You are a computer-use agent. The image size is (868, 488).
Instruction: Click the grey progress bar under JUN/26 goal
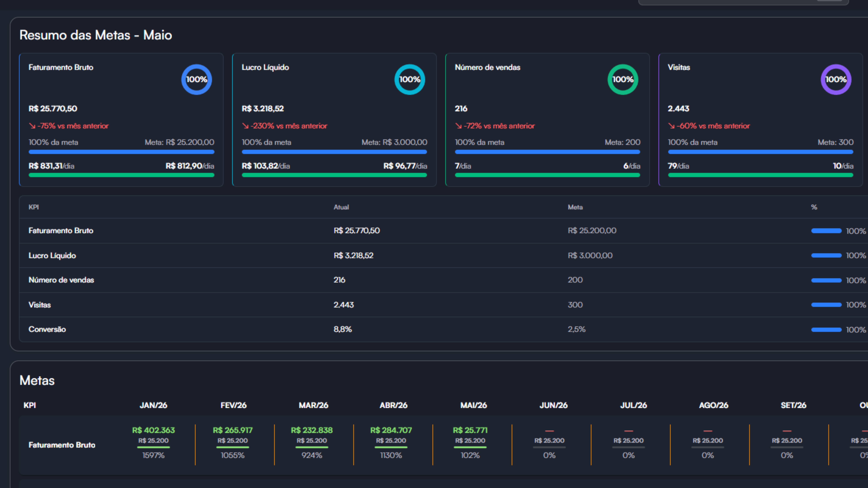[549, 447]
